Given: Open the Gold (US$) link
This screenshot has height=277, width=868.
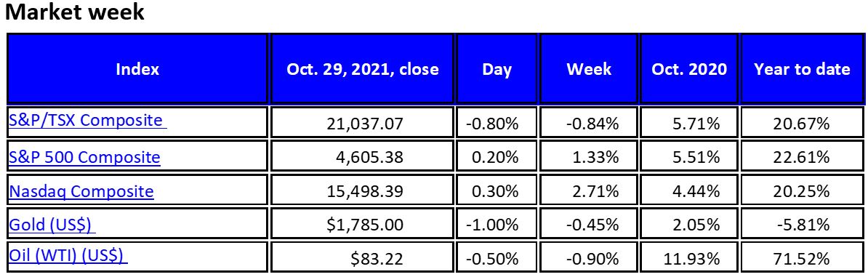Looking at the screenshot, I should click(52, 225).
